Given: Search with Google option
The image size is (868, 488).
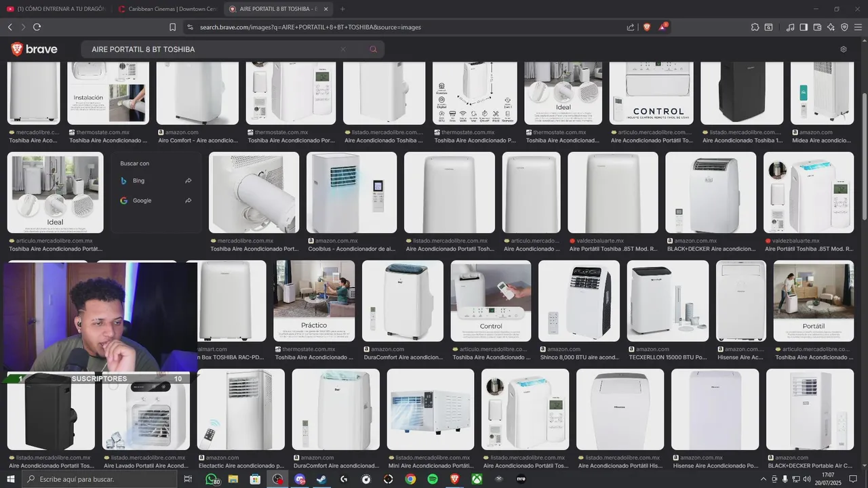Looking at the screenshot, I should (x=156, y=201).
